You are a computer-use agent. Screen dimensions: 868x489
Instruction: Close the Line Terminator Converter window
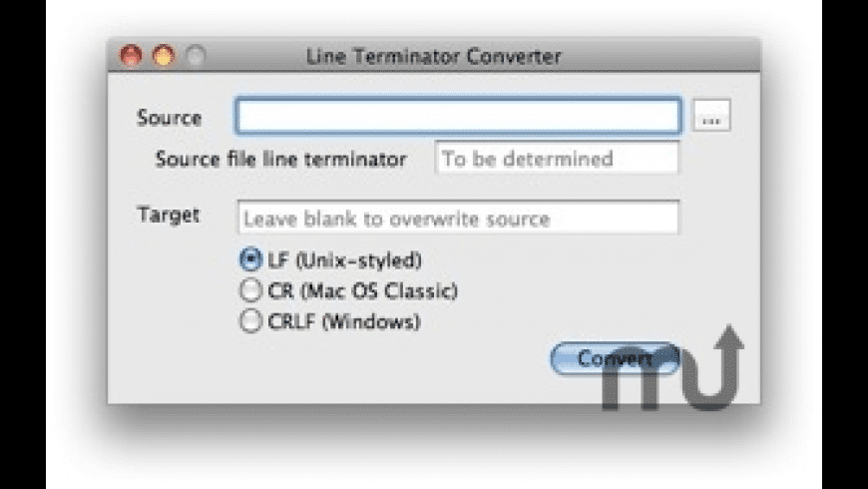131,56
